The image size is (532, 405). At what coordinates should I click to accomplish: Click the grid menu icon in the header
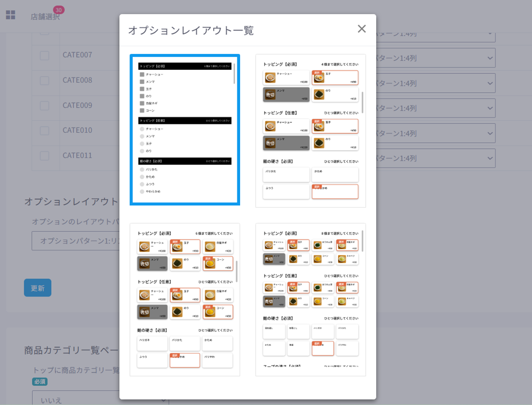[x=11, y=15]
